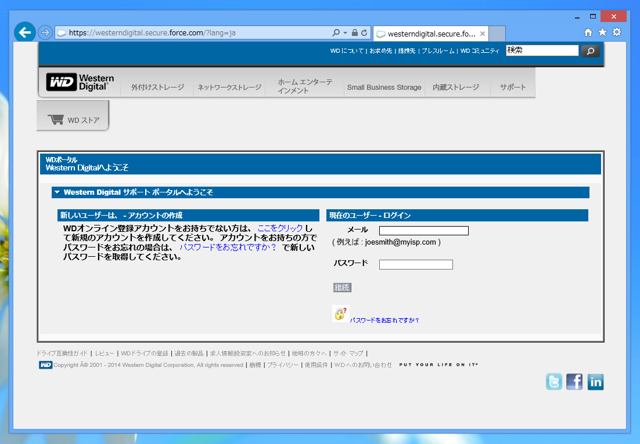This screenshot has height=444, width=640.
Task: Open the browser Home icon
Action: [588, 32]
